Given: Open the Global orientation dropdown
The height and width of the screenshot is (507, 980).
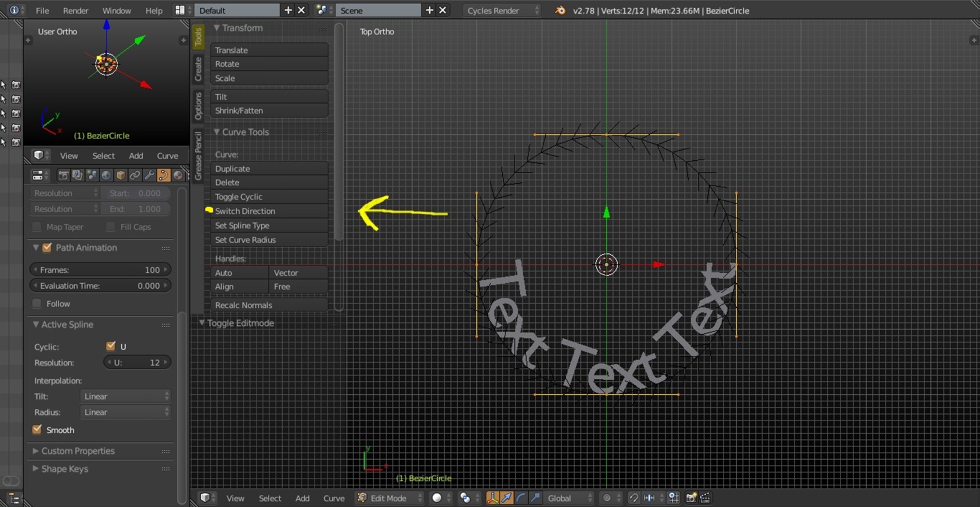Looking at the screenshot, I should [x=570, y=498].
